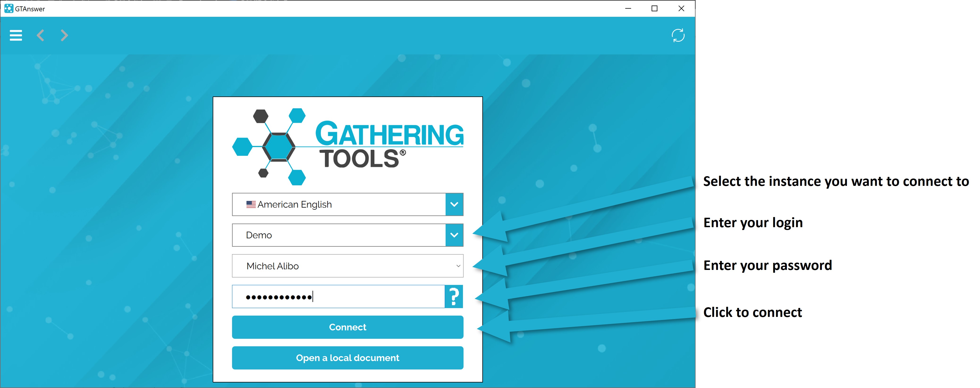Click the Demo instance field text
Screen dimensions: 980x388
(x=259, y=235)
